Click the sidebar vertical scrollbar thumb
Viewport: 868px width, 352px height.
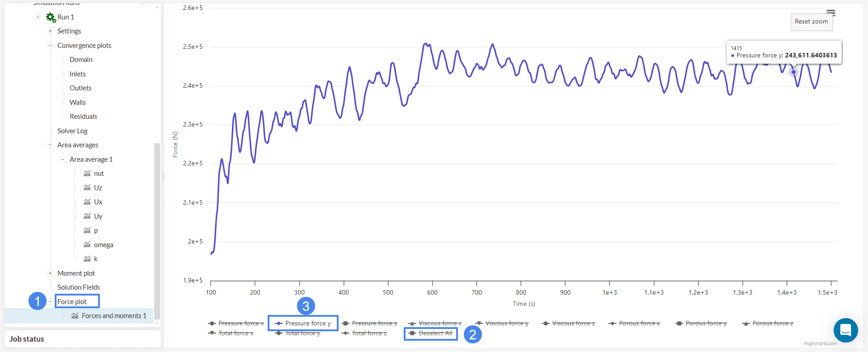(157, 226)
